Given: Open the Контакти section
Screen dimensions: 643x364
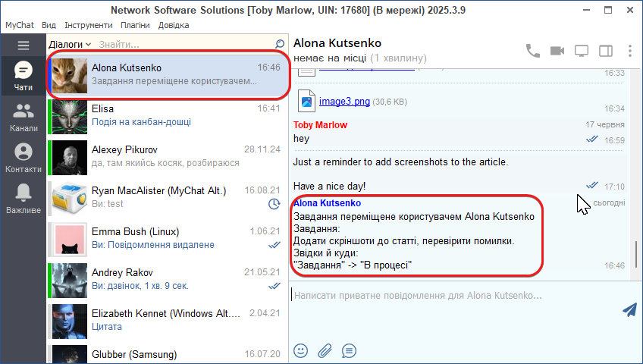Looking at the screenshot, I should point(24,158).
